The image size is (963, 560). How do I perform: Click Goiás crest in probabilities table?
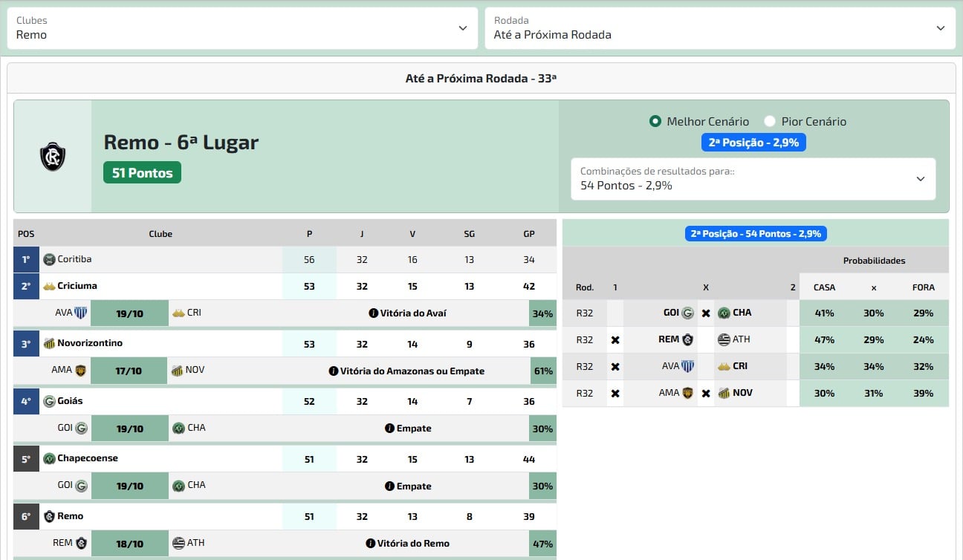(x=687, y=313)
